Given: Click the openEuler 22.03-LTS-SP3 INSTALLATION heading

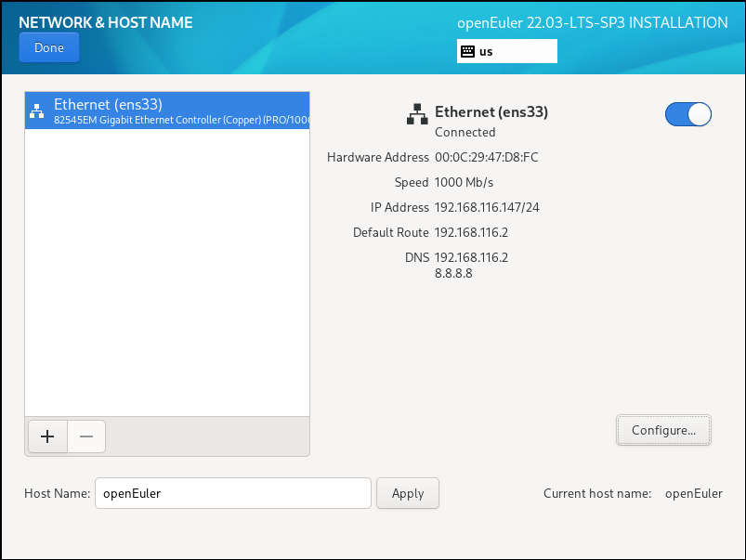Looking at the screenshot, I should point(593,22).
